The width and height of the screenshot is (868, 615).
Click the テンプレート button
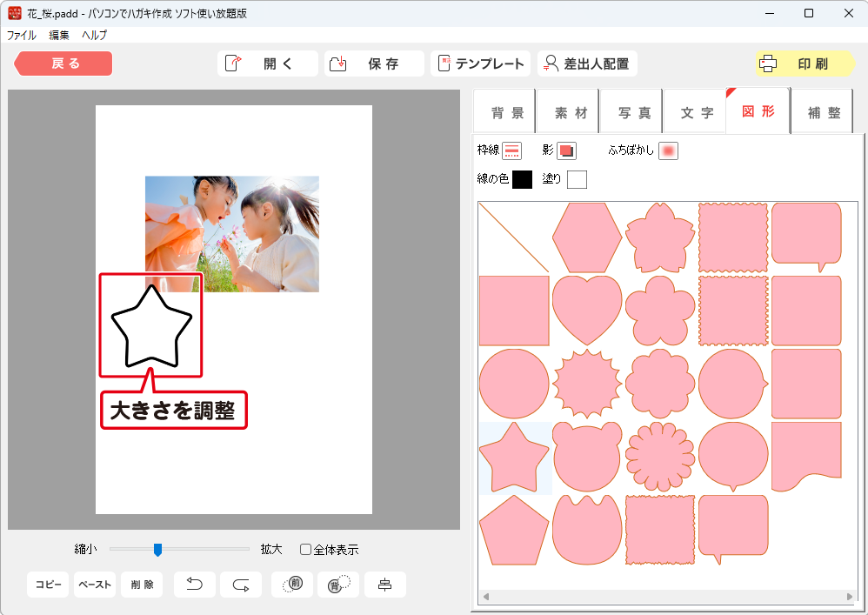[481, 64]
